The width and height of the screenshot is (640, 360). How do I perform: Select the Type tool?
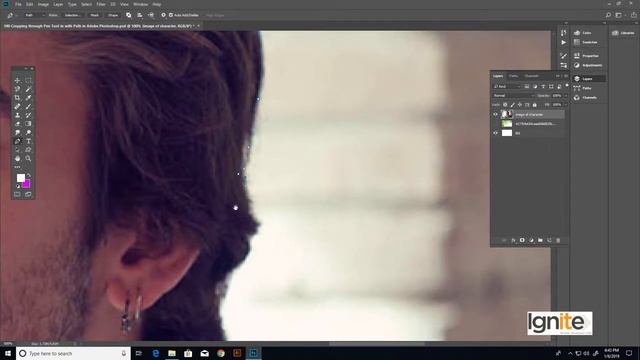pos(28,141)
